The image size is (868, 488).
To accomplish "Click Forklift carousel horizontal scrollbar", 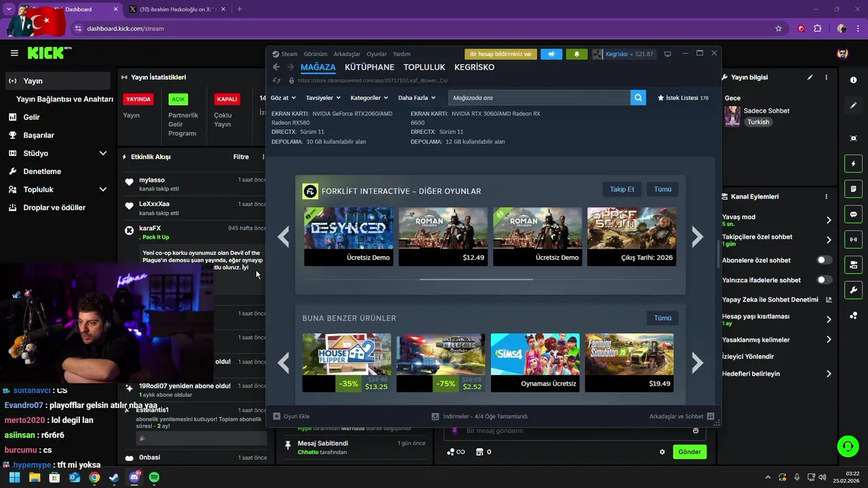I will pos(476,279).
